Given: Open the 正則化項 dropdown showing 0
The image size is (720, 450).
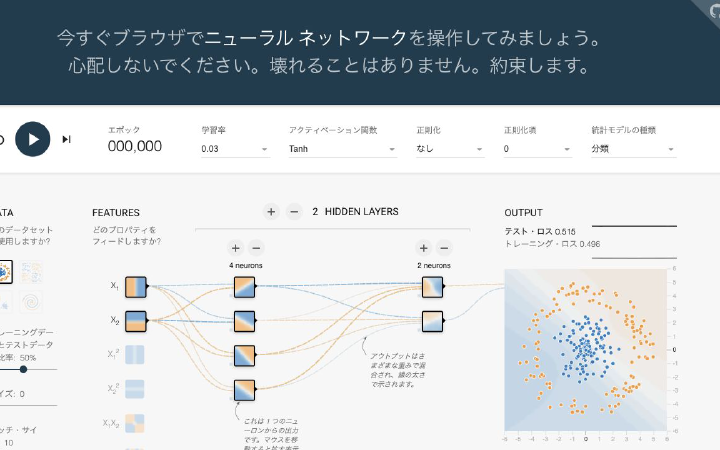Looking at the screenshot, I should click(537, 149).
